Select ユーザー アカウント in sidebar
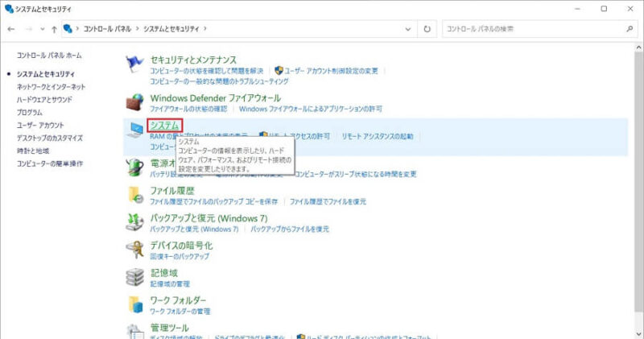 (40, 125)
